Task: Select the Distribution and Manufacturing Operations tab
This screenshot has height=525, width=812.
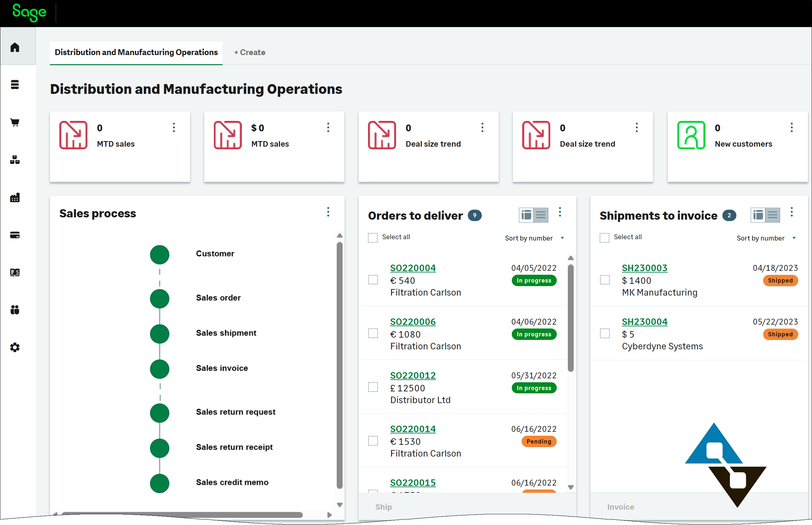Action: [x=136, y=52]
